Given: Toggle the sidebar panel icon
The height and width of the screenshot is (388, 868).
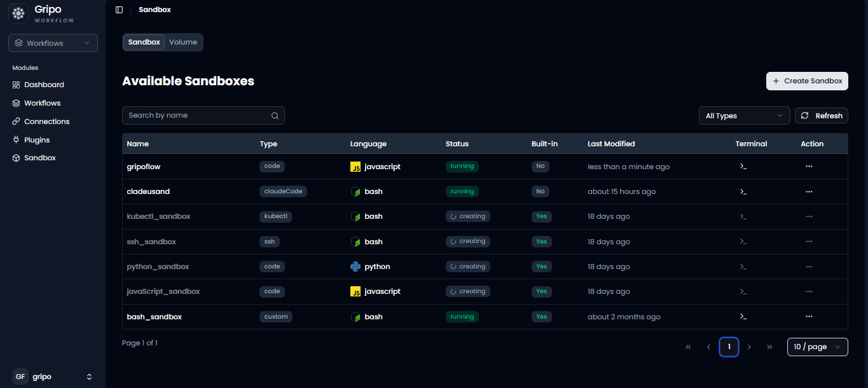Looking at the screenshot, I should pos(119,10).
